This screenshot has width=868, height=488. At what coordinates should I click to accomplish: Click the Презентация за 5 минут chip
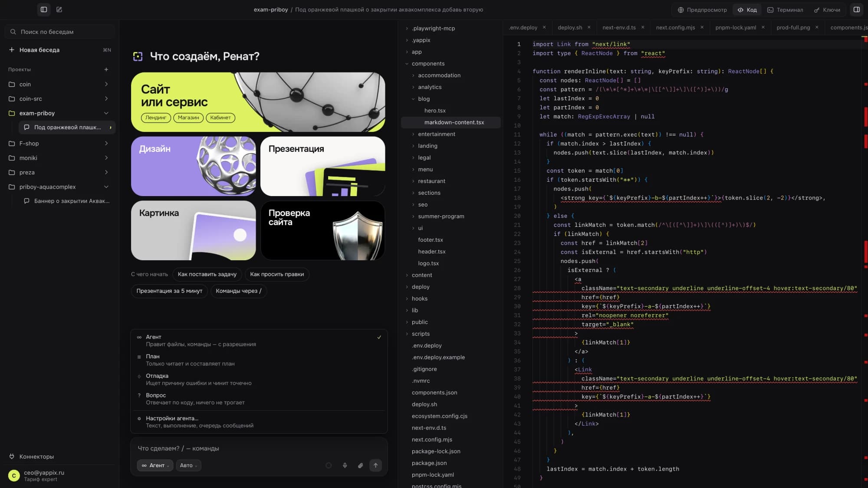pos(169,291)
